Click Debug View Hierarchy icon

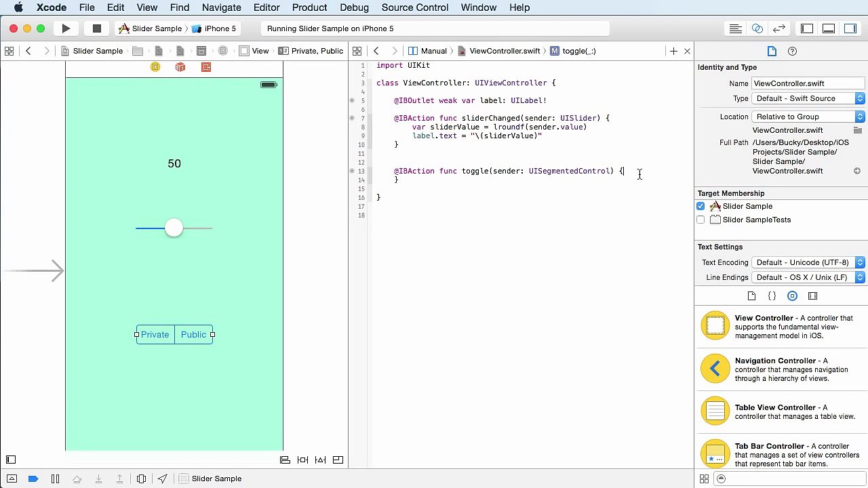tap(141, 479)
